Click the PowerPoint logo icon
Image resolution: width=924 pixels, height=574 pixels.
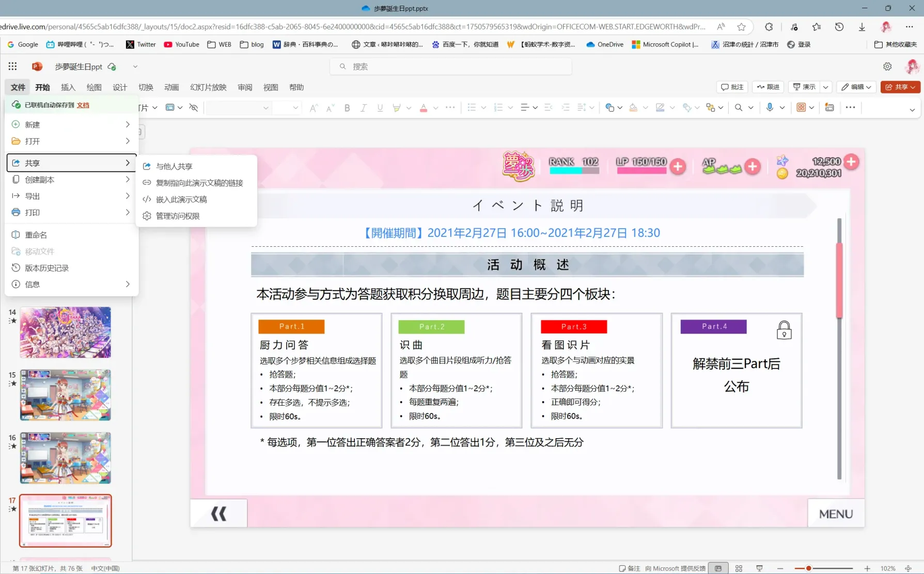tap(37, 66)
